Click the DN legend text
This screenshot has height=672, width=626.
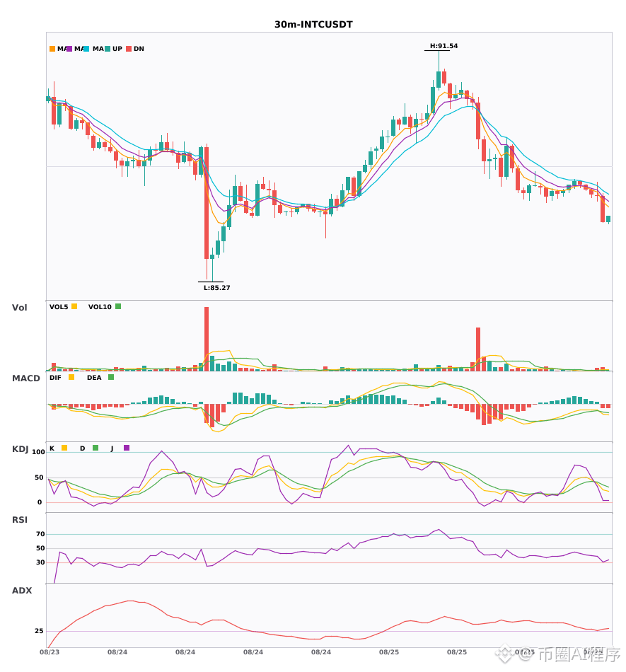click(139, 49)
